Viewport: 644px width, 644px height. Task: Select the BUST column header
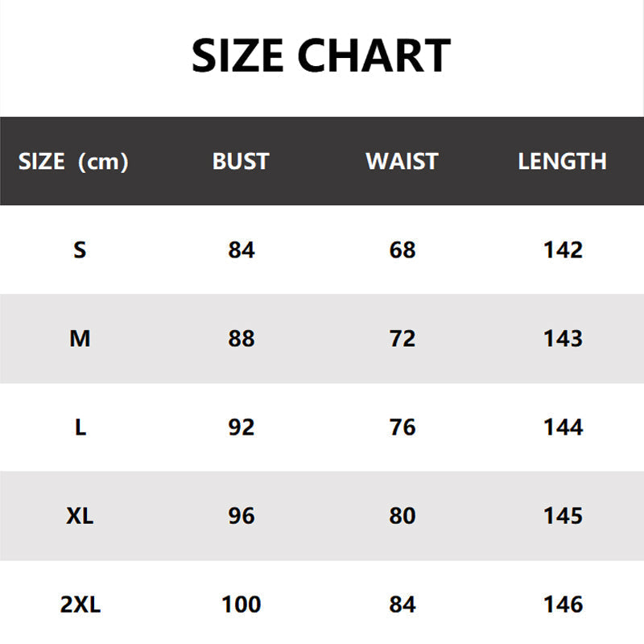click(x=241, y=161)
